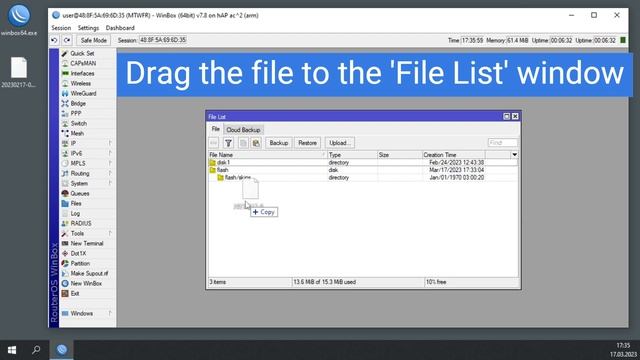Viewport: 640px width, 360px height.
Task: Select winbox64.exe desktop icon
Action: pos(19,20)
